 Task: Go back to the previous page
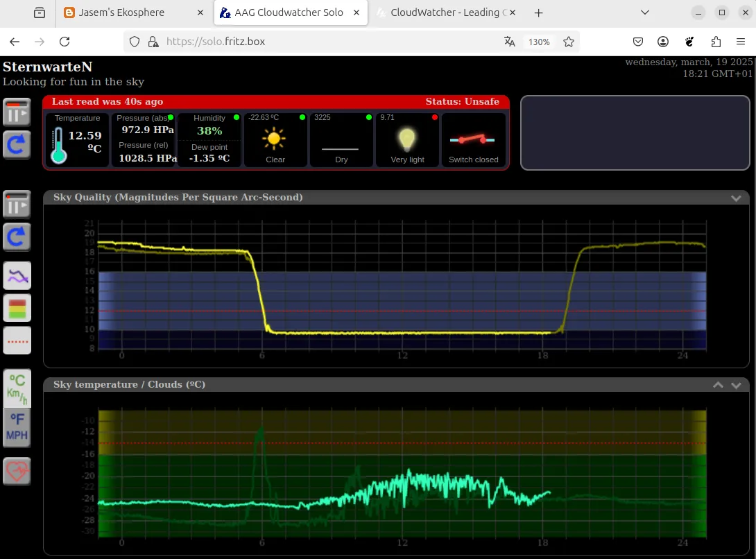click(15, 42)
